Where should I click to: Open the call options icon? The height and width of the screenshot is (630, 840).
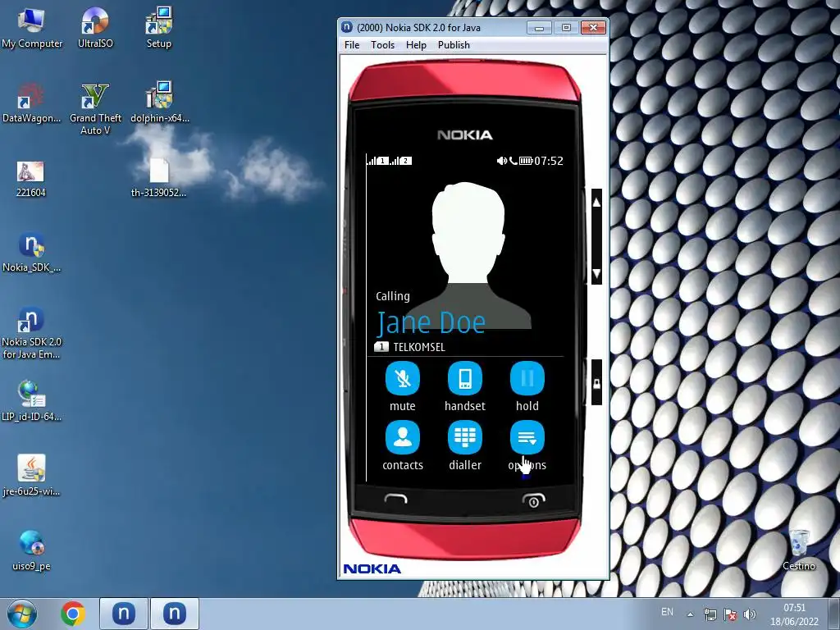point(527,438)
